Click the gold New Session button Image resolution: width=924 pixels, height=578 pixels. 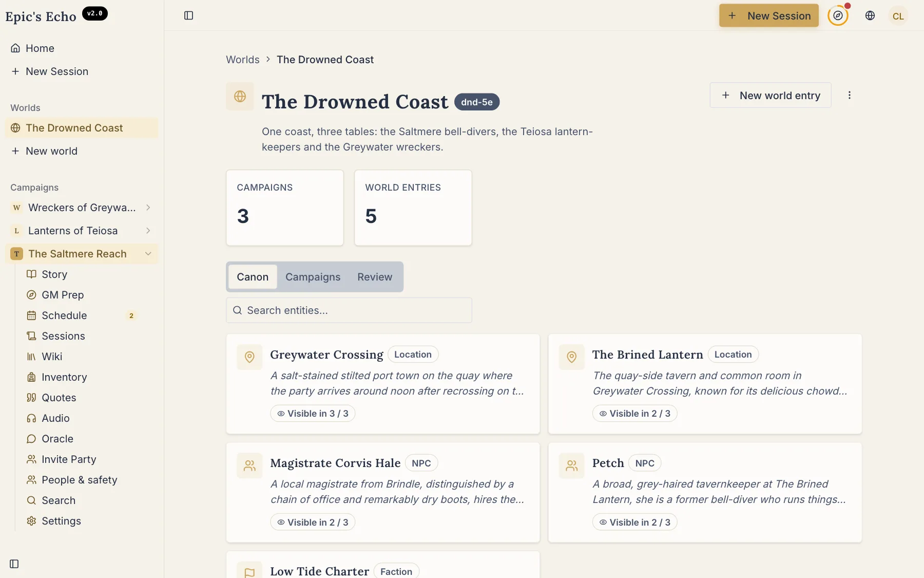pos(769,15)
